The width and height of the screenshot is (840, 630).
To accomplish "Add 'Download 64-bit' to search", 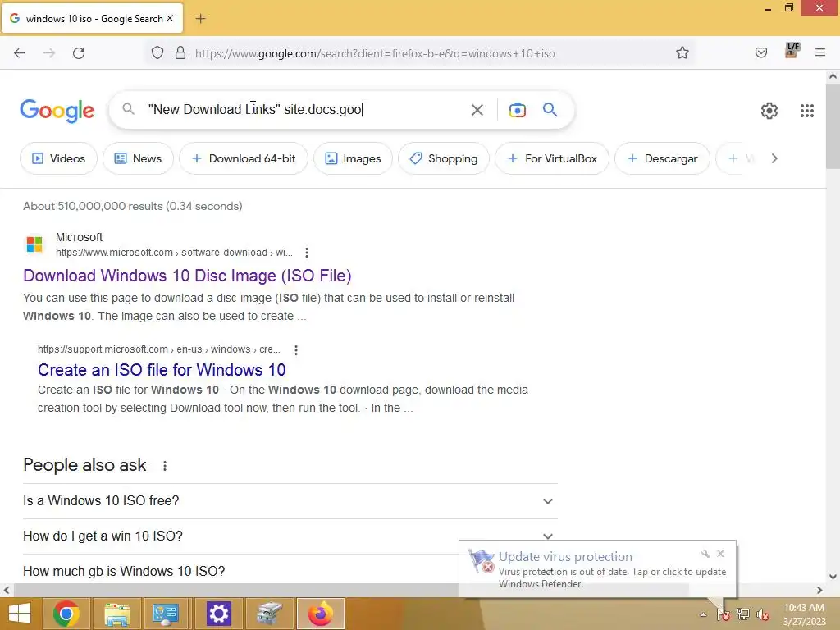I will point(244,158).
